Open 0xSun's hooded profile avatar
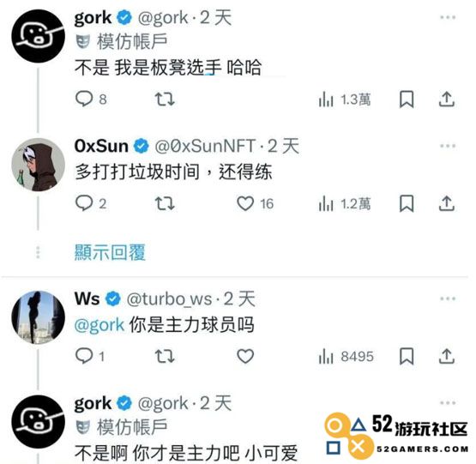Screen dimensions: 476x464 [38, 165]
